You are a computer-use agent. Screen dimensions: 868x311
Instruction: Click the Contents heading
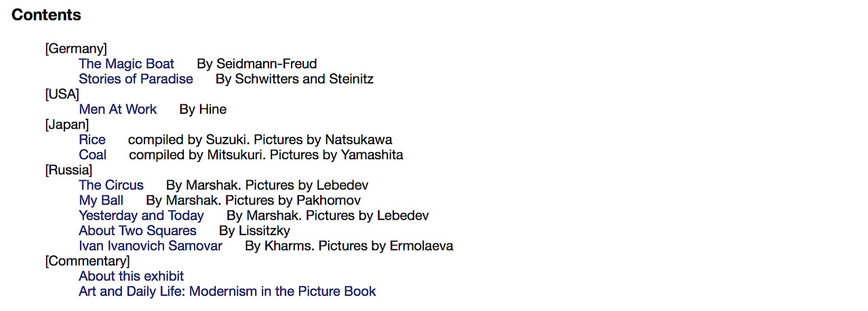tap(46, 15)
